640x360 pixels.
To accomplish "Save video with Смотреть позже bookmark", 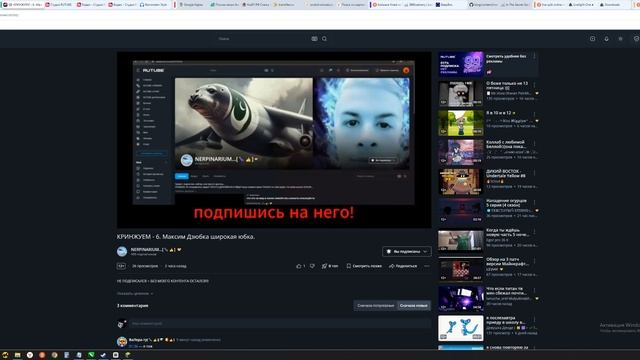I will (x=364, y=266).
